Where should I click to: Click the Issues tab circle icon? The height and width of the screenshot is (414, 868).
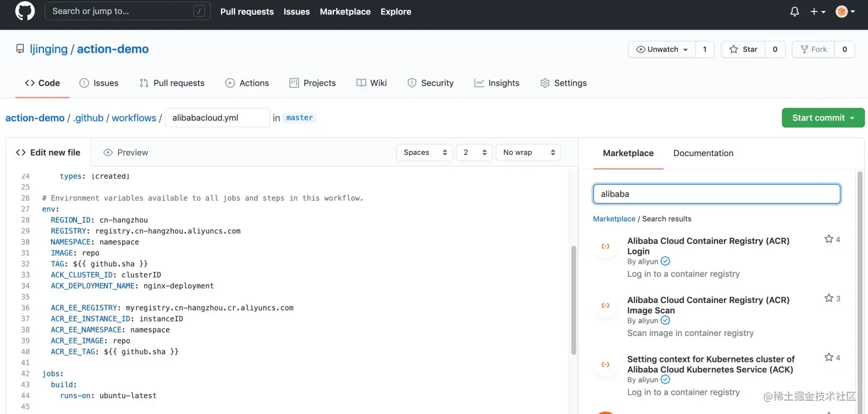point(84,83)
